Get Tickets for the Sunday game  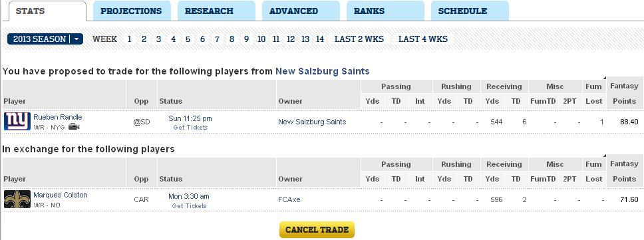point(190,128)
